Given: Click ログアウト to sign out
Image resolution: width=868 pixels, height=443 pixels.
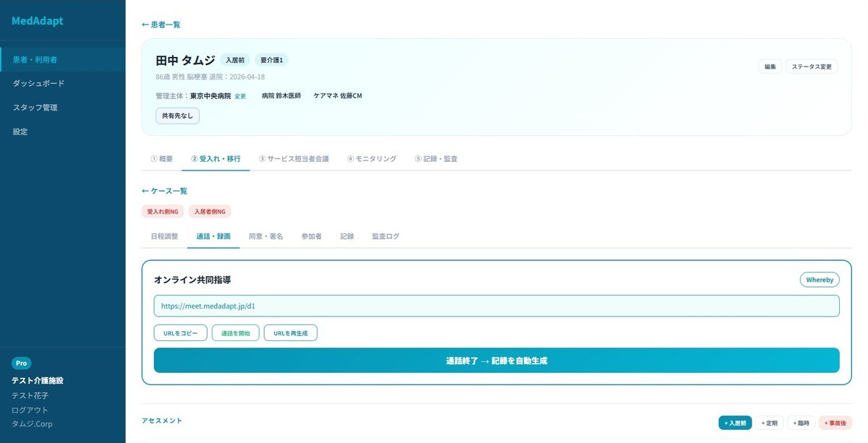Looking at the screenshot, I should [x=30, y=410].
